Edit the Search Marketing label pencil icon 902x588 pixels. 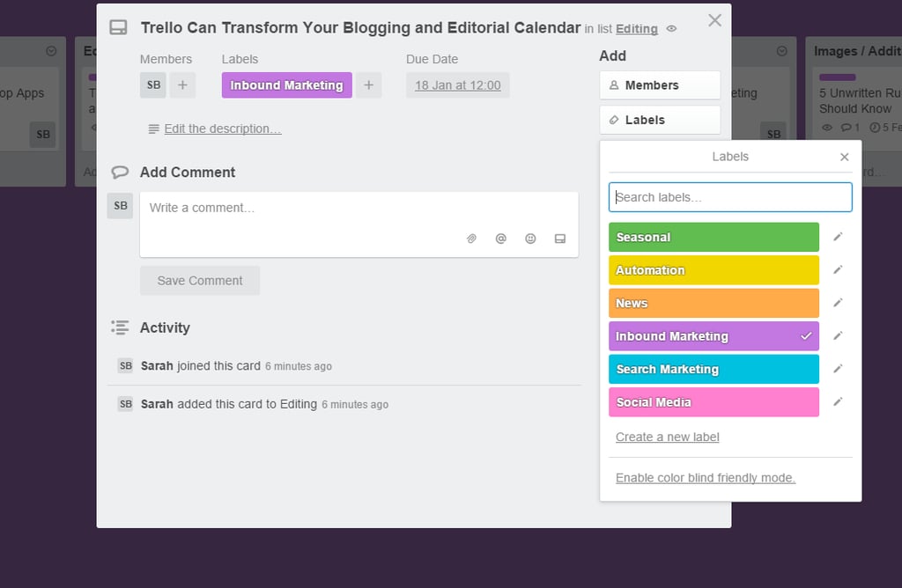(839, 369)
